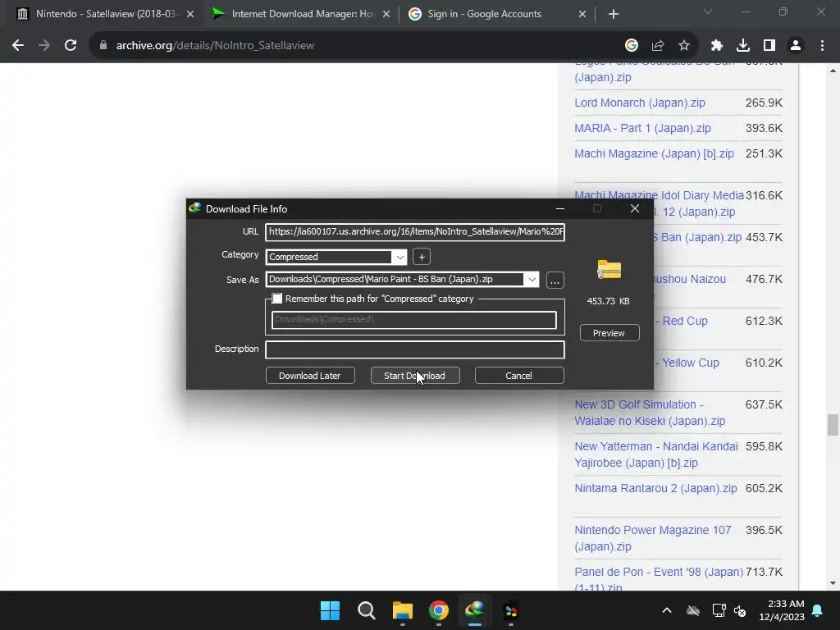This screenshot has width=840, height=630.
Task: Close the Internet Download Manager tab
Action: point(386,15)
